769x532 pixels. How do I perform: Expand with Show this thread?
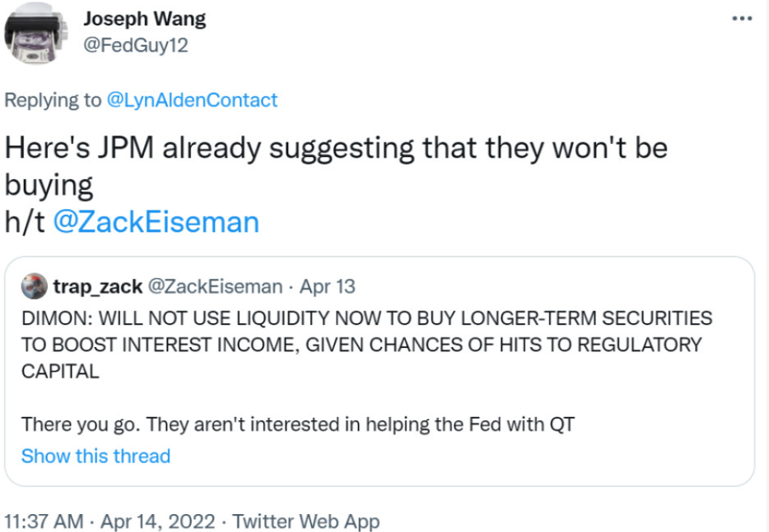(x=95, y=456)
